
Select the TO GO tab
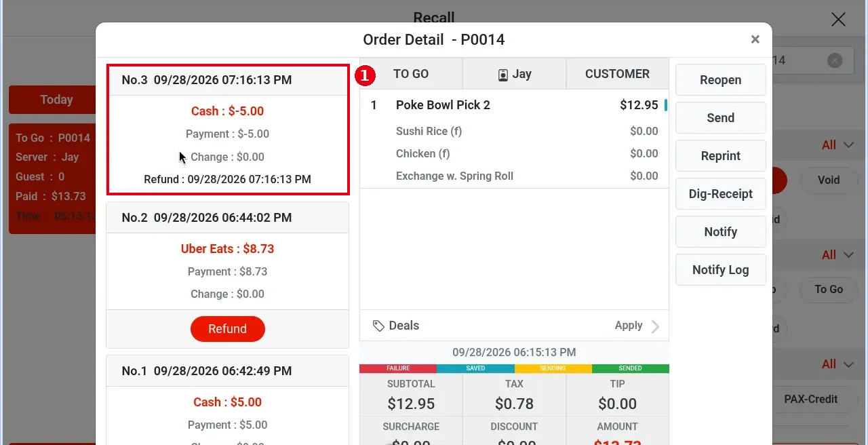[411, 74]
